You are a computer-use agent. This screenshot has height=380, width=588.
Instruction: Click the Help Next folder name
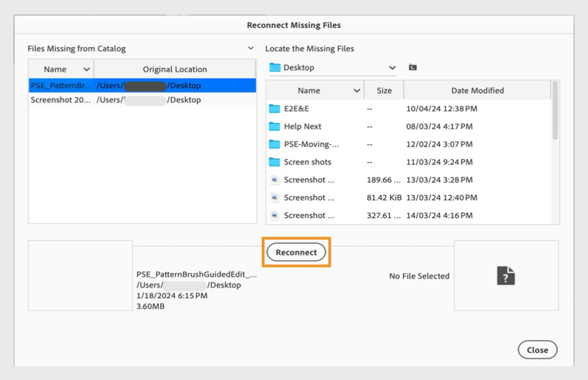[x=303, y=126]
